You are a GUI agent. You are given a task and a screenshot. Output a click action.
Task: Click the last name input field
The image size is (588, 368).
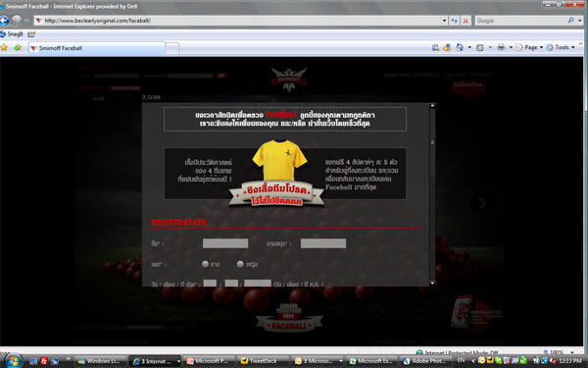point(323,243)
